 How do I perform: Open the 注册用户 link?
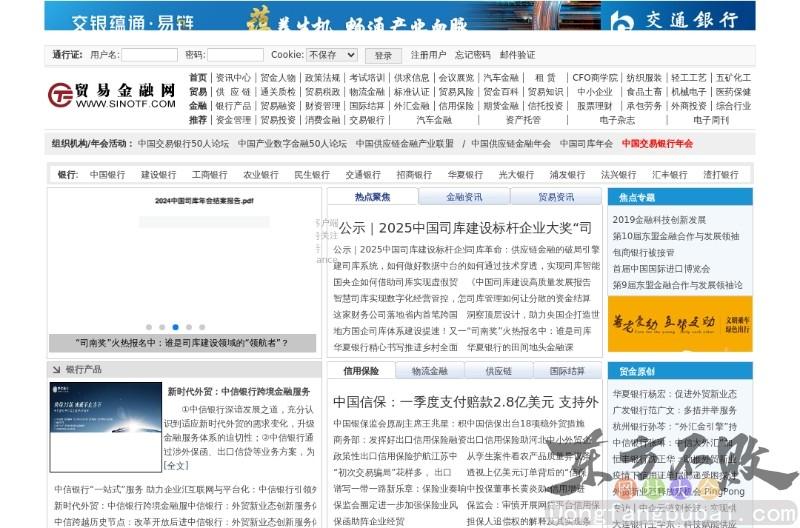[x=428, y=55]
